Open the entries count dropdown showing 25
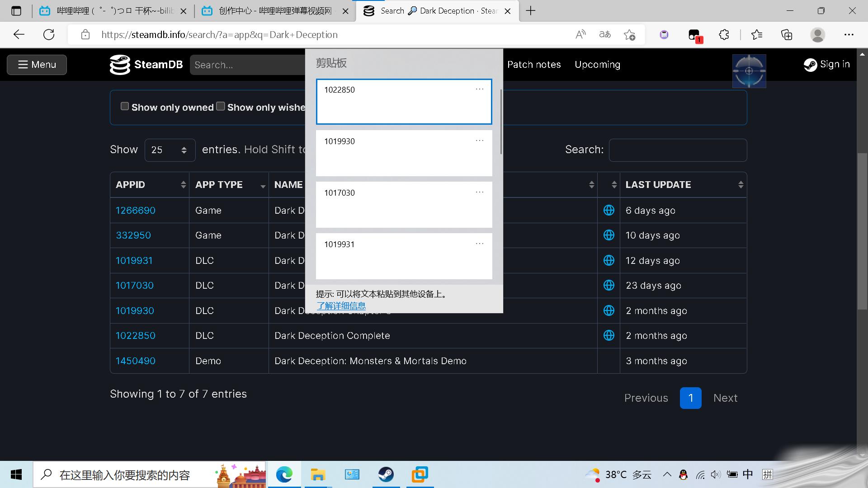This screenshot has width=868, height=488. coord(170,150)
